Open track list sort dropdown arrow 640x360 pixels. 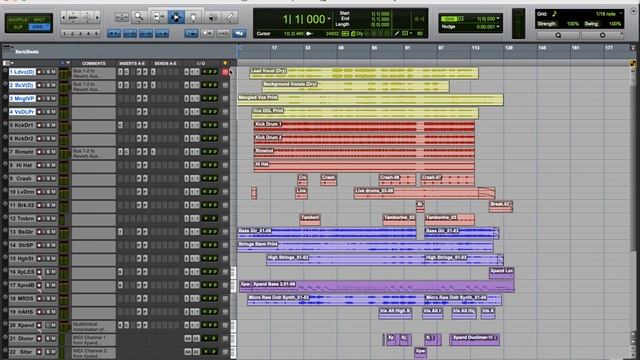(x=68, y=63)
